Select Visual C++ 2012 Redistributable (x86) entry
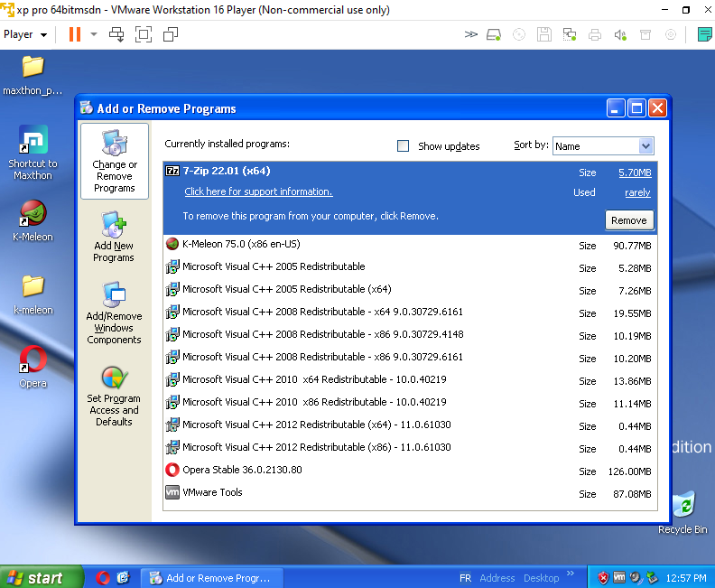The height and width of the screenshot is (588, 715). [410, 448]
